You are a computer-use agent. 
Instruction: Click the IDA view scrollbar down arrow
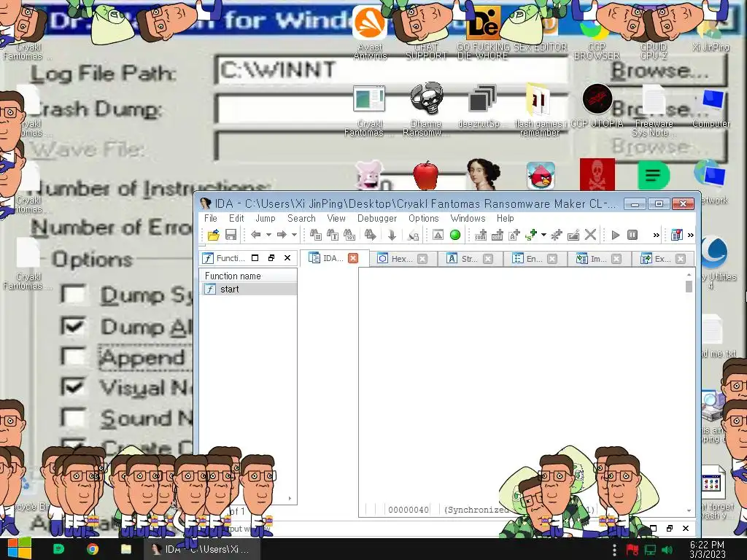[x=689, y=510]
